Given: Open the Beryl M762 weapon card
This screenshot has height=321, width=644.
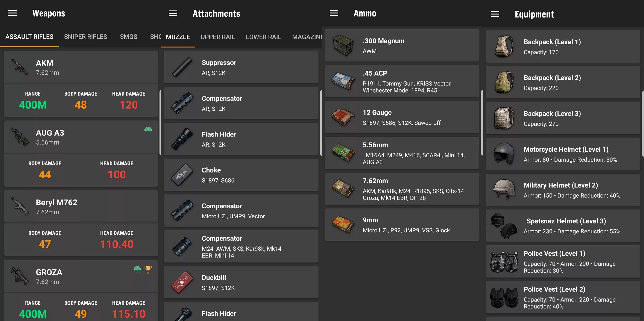Looking at the screenshot, I should point(80,207).
